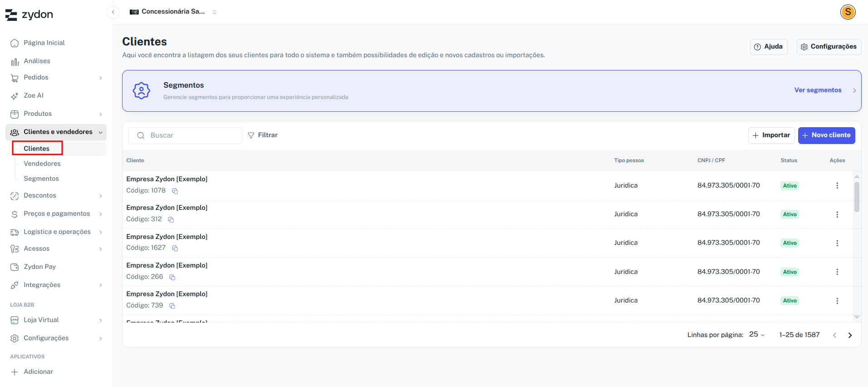Click the Importar button
Viewport: 868px width, 387px height.
tap(771, 135)
